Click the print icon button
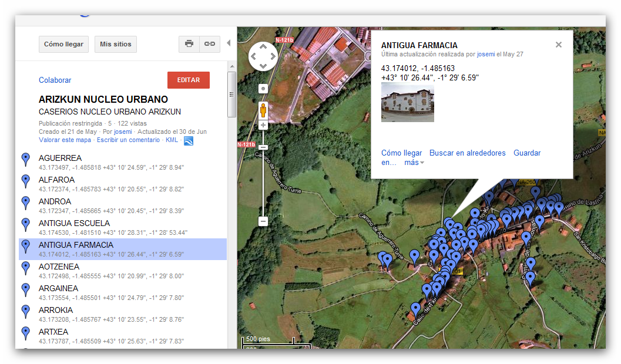 [189, 44]
